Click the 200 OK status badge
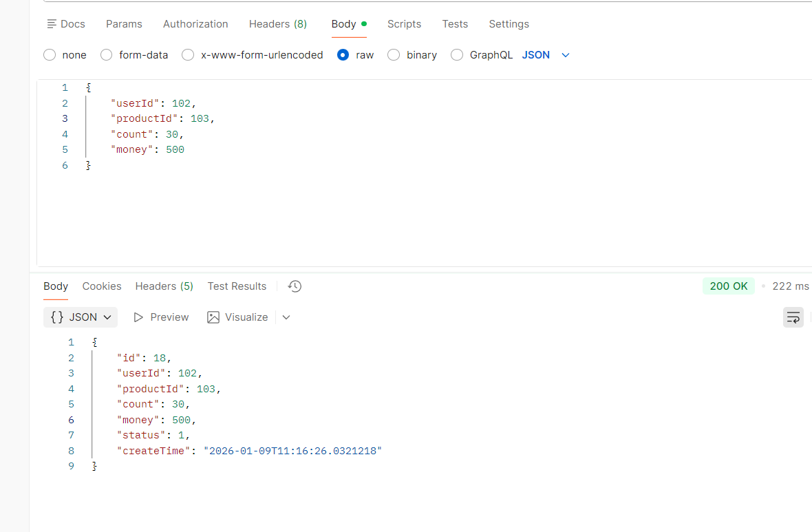The image size is (812, 532). coord(728,286)
